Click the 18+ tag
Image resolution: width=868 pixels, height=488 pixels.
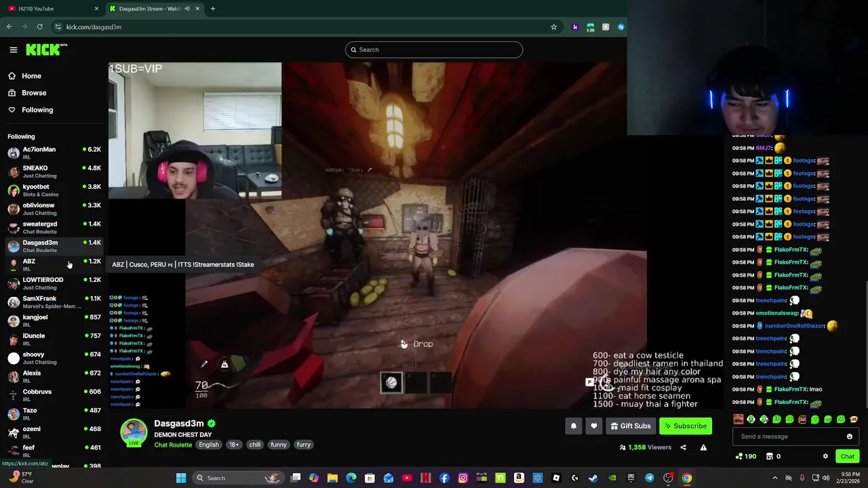pyautogui.click(x=234, y=445)
